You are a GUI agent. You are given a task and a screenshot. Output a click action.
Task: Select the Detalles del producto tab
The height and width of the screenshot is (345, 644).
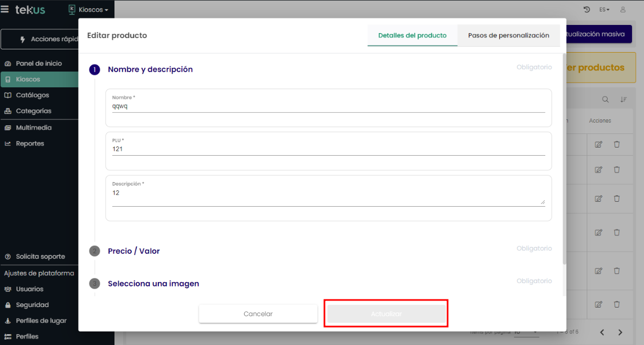coord(412,35)
